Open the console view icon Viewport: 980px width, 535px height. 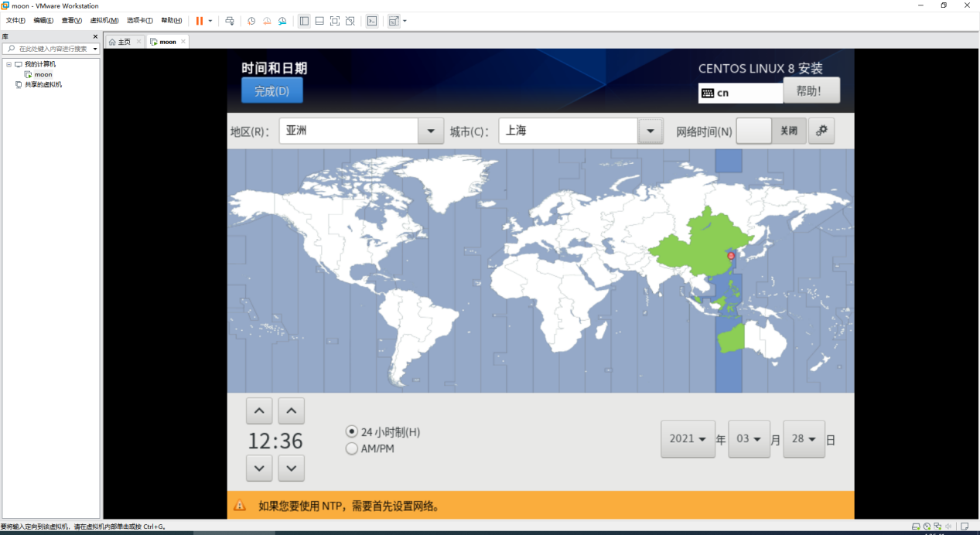[372, 21]
